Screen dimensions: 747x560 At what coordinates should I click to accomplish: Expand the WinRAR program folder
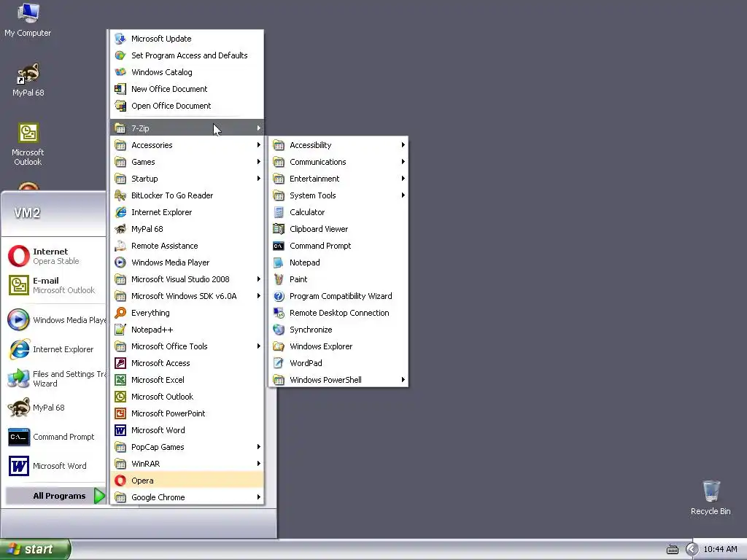[x=187, y=464]
